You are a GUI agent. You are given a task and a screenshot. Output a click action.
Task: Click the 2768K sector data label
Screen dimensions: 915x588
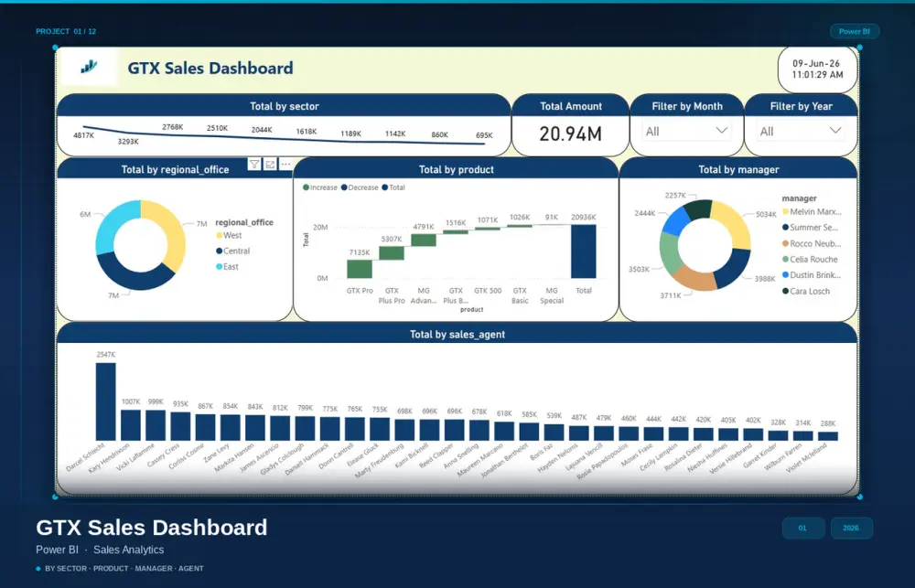[x=173, y=126]
